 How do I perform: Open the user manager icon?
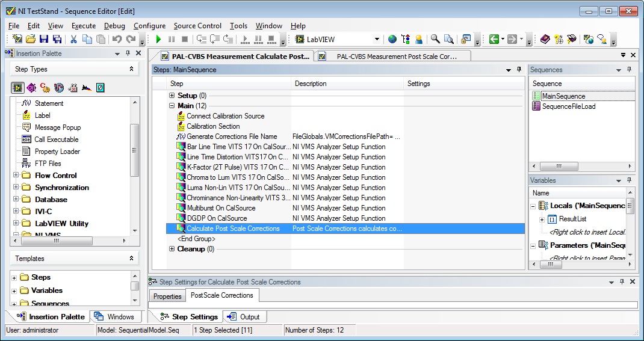coord(419,40)
